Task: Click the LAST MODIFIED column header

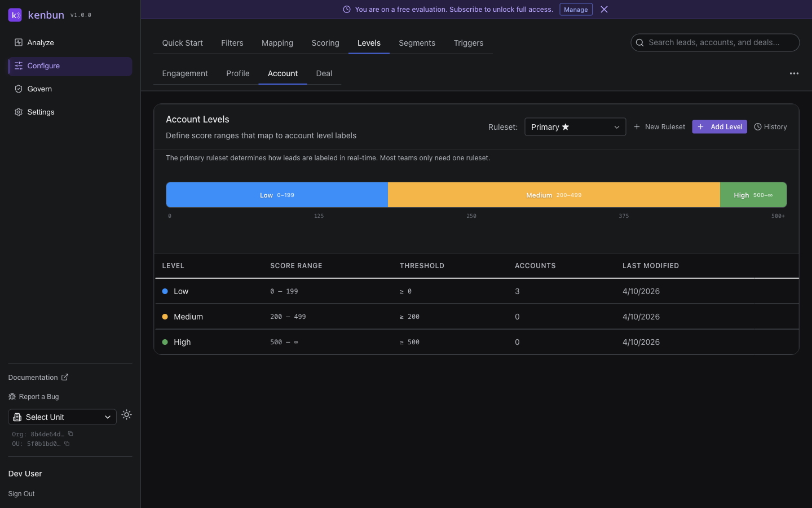Action: coord(651,266)
